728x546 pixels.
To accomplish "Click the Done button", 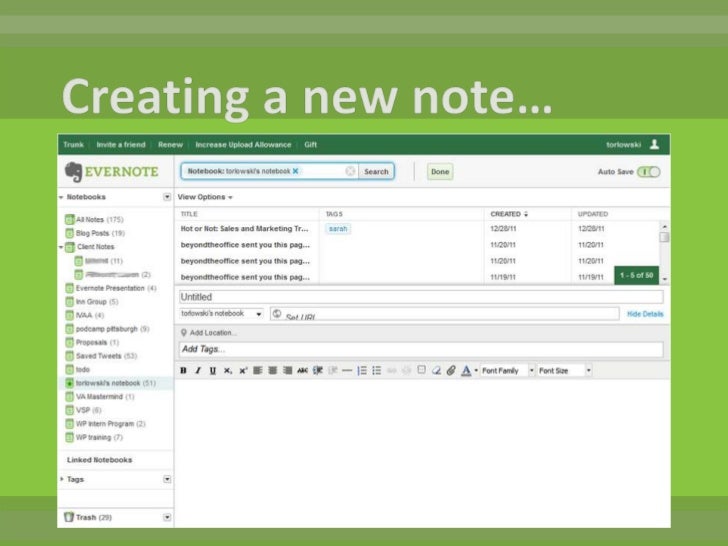I will [440, 171].
